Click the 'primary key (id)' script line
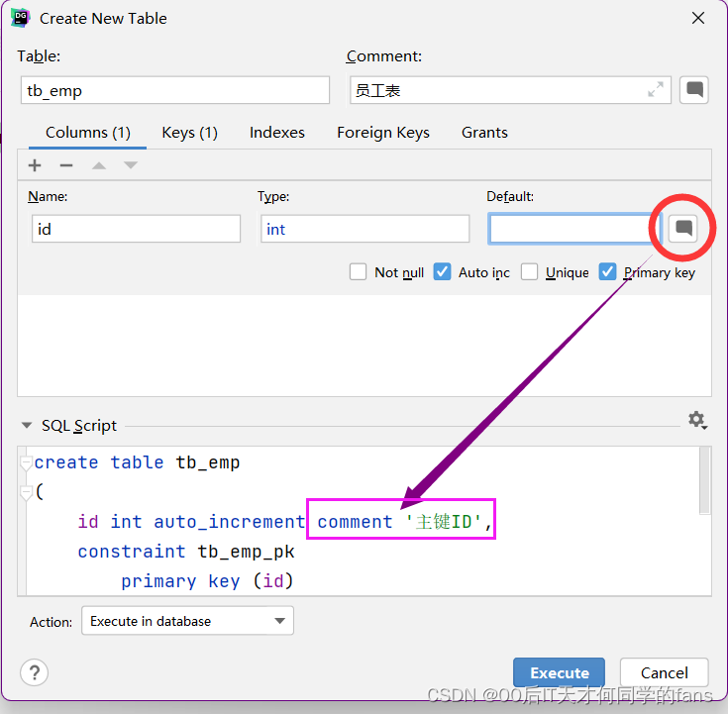 pos(207,580)
